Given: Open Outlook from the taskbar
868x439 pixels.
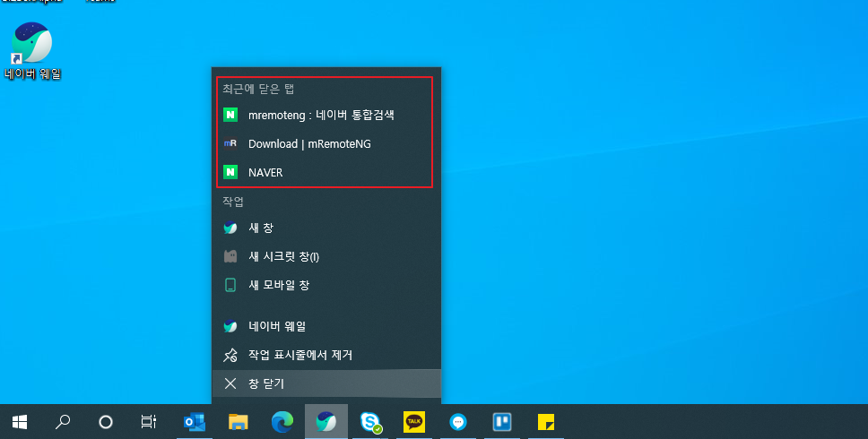Looking at the screenshot, I should click(195, 422).
